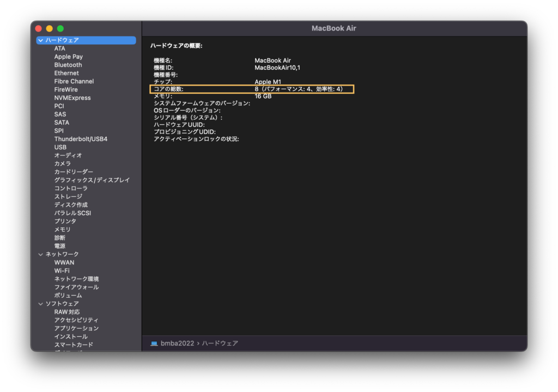Collapse the ハードウェア section chevron

click(x=40, y=40)
